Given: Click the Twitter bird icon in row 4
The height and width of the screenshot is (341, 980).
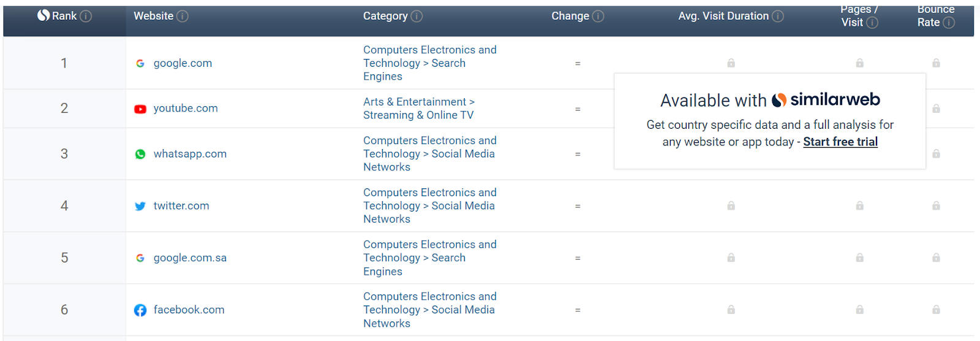Looking at the screenshot, I should (x=140, y=206).
